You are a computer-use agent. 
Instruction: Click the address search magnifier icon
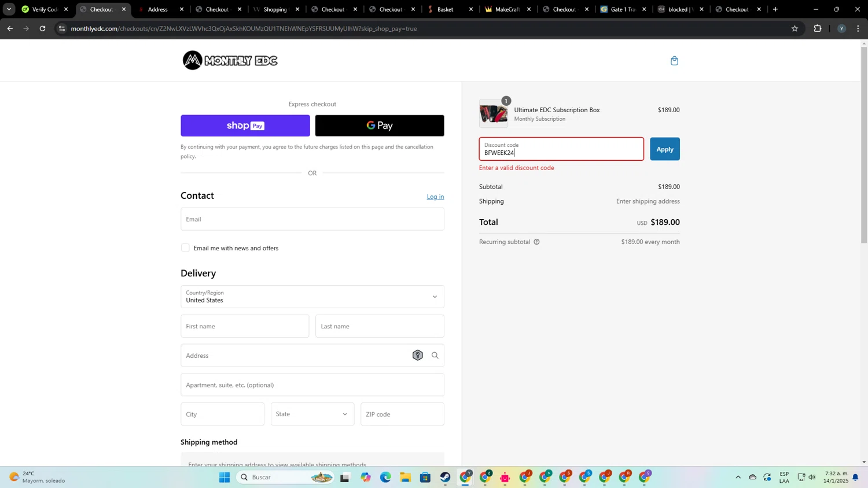pos(435,355)
